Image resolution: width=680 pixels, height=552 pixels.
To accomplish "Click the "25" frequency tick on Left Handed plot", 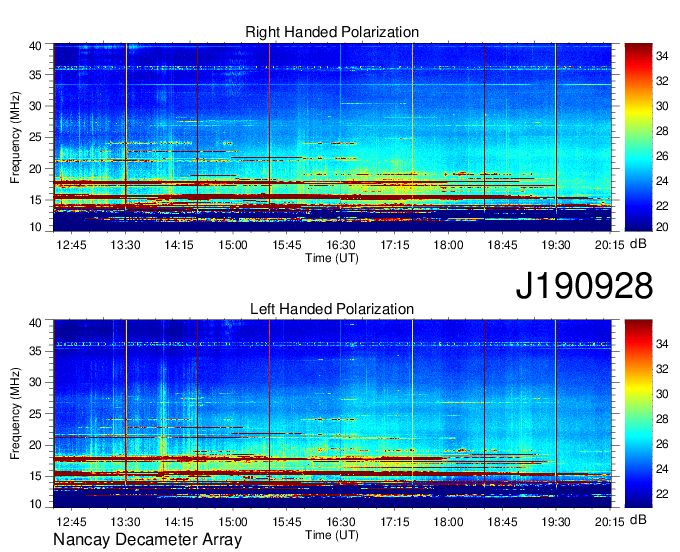I will [36, 414].
